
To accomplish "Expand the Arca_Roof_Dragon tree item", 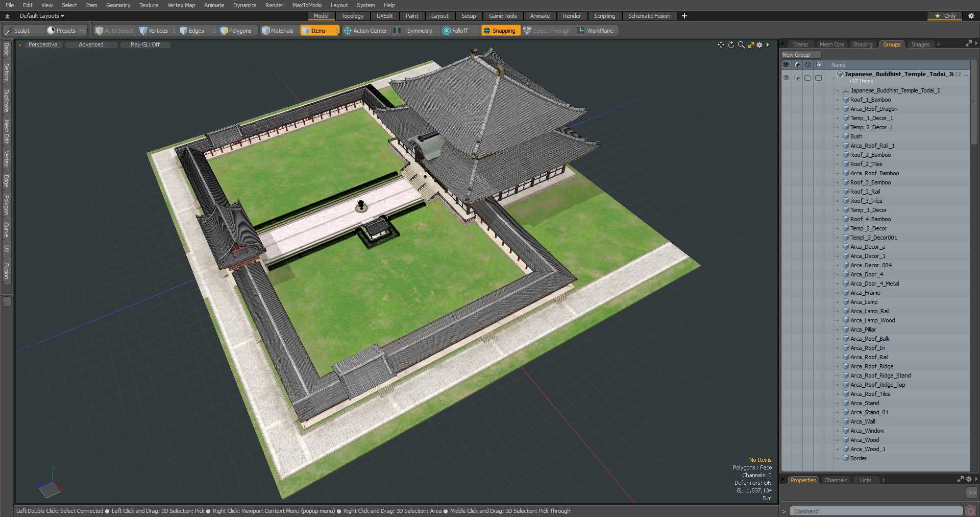I will pyautogui.click(x=838, y=109).
